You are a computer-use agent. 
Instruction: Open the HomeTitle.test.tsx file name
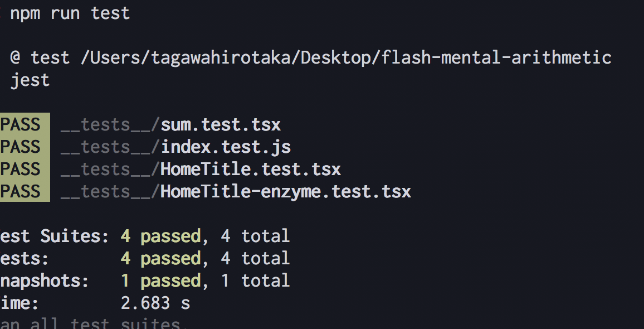[251, 168]
